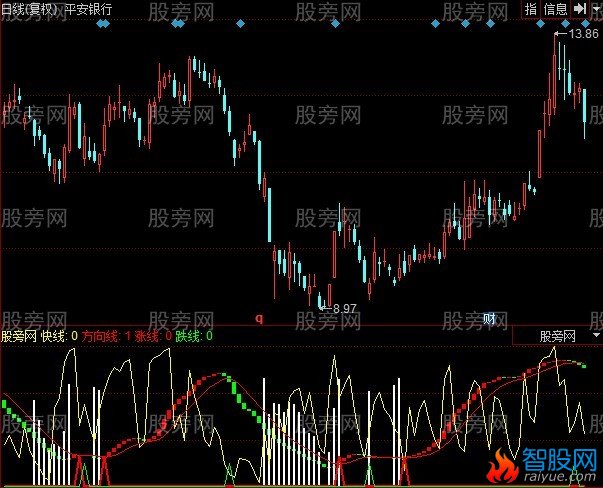Click the red q marker below chart

(260, 318)
